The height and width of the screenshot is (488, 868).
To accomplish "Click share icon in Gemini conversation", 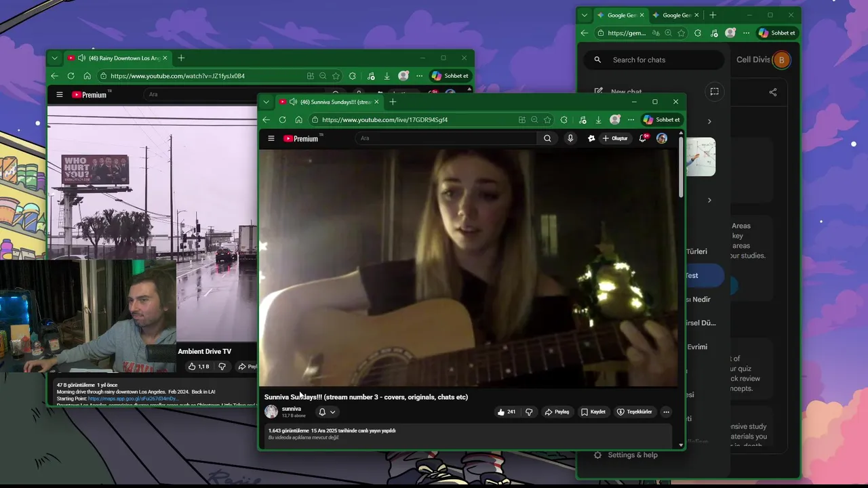I will [772, 92].
